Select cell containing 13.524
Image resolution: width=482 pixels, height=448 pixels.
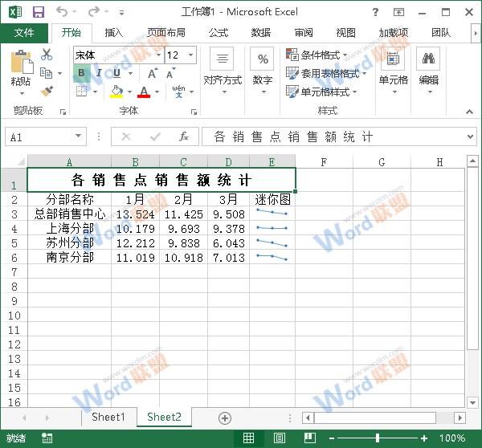[x=135, y=214]
